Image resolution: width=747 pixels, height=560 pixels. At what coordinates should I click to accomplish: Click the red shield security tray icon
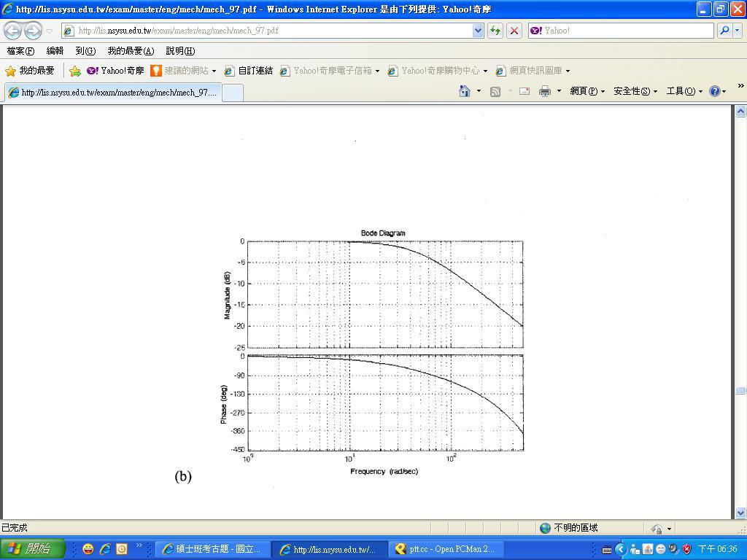pos(686,550)
